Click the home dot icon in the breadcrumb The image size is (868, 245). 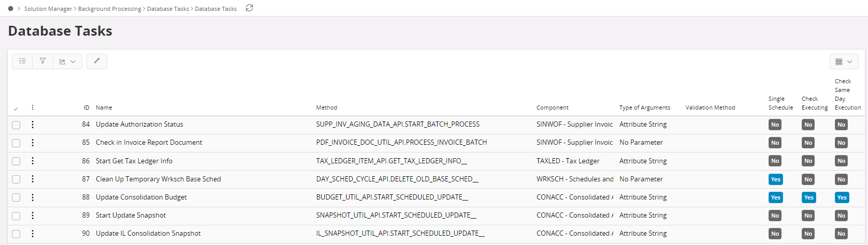coord(10,9)
